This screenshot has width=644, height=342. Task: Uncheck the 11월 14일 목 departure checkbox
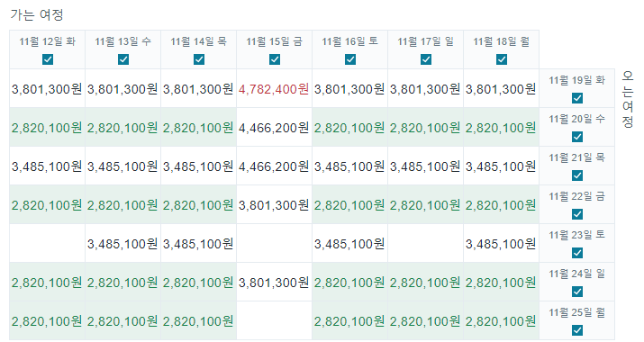[x=199, y=59]
